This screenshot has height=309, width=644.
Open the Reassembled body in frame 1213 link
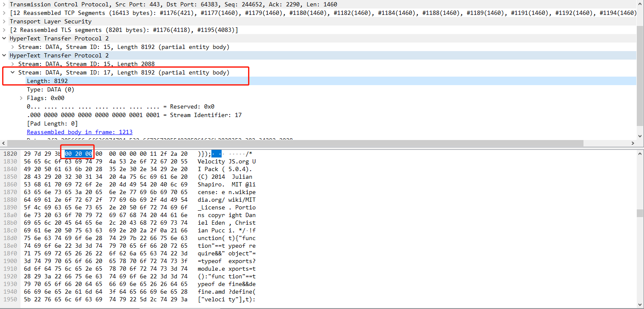point(79,132)
